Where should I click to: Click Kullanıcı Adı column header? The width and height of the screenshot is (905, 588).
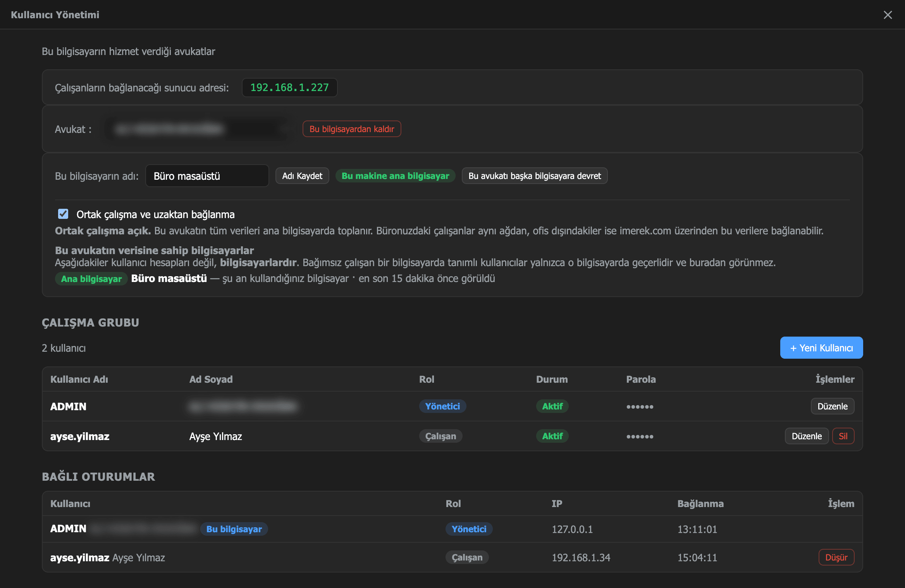tap(79, 379)
